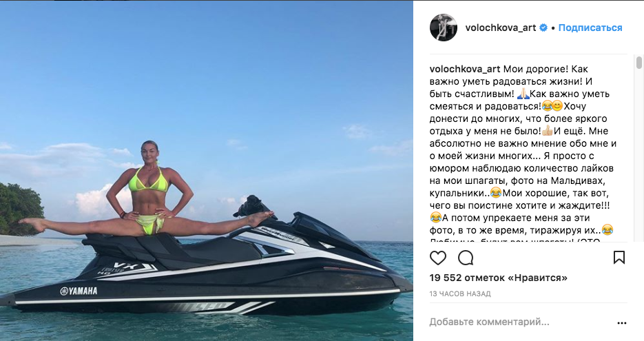
Task: Save the post with the bookmark icon
Action: pyautogui.click(x=619, y=258)
